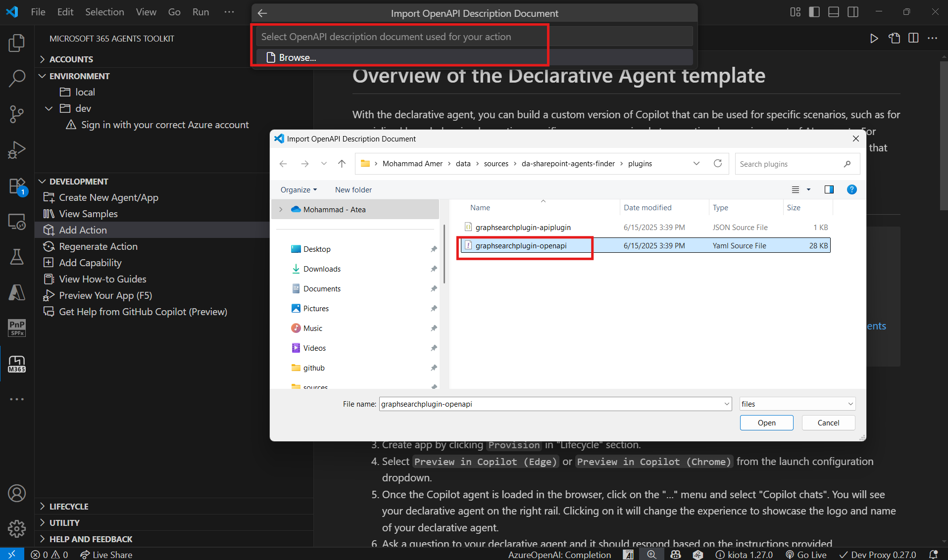948x560 pixels.
Task: Open the Testing flask view
Action: (x=17, y=256)
